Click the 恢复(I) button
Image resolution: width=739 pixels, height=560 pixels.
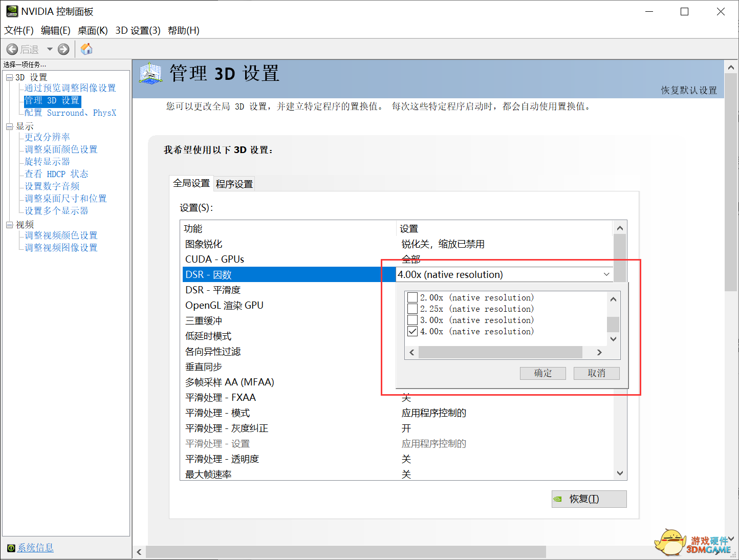click(589, 499)
